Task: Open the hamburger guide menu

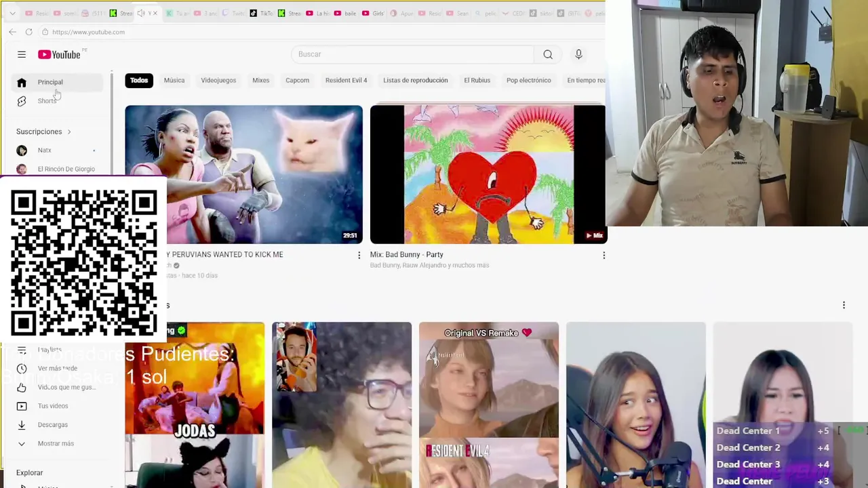Action: tap(22, 54)
